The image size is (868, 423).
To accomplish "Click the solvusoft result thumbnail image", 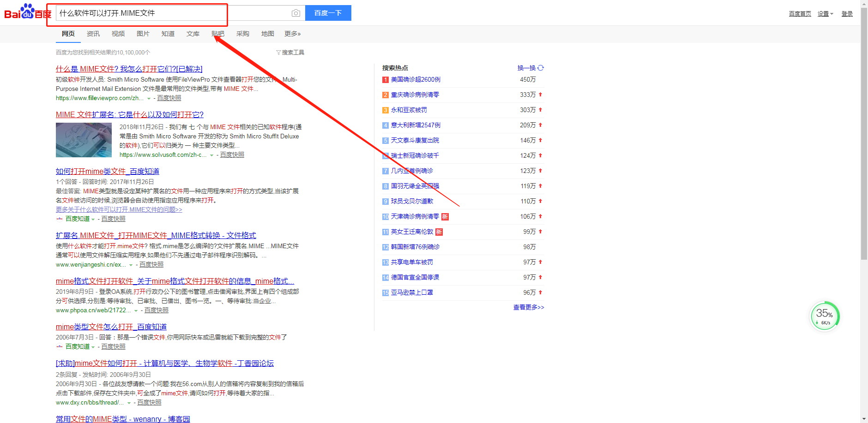I will point(84,140).
